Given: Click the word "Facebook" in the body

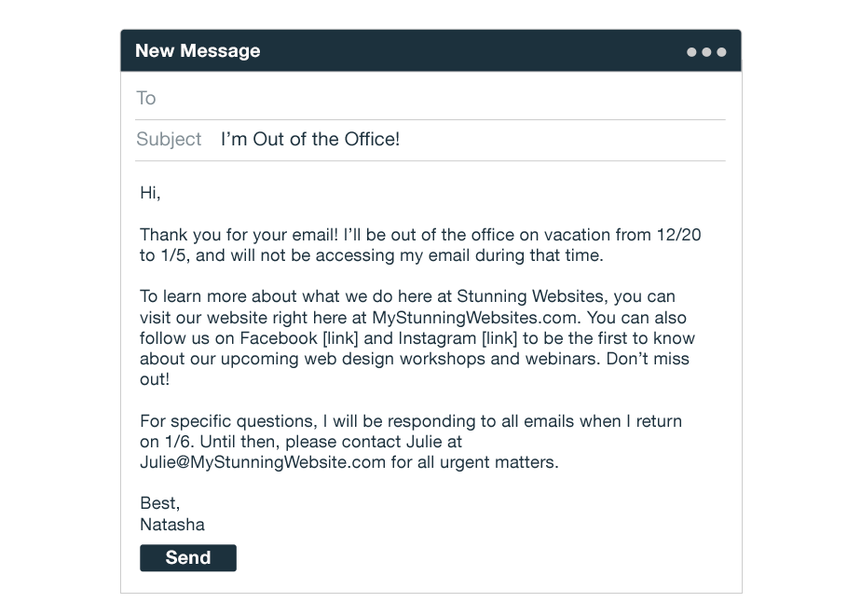Looking at the screenshot, I should click(x=279, y=338).
